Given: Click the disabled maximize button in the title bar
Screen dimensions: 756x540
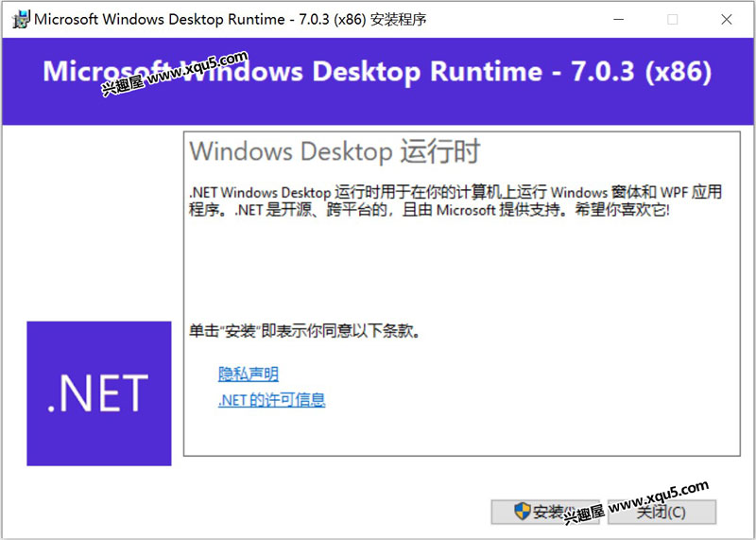Looking at the screenshot, I should (x=673, y=19).
